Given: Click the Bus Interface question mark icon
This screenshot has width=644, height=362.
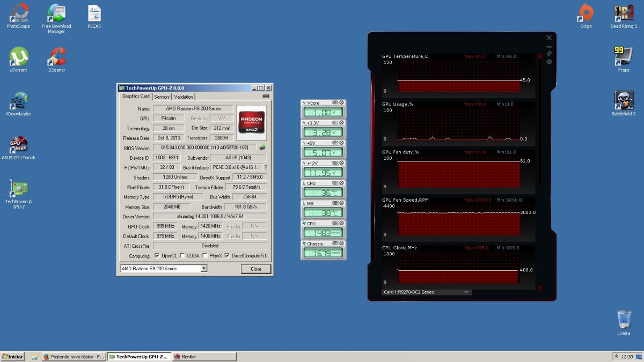Looking at the screenshot, I should click(265, 167).
